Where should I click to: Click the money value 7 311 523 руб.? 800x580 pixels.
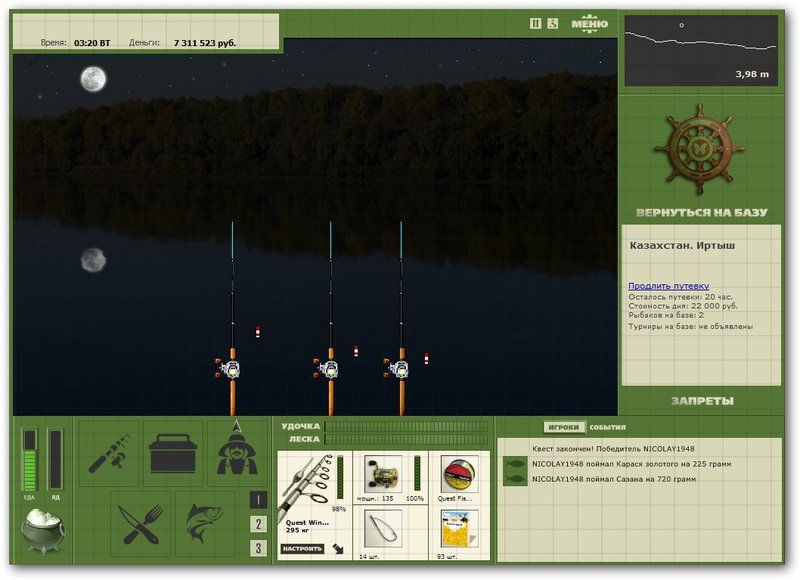tap(205, 43)
